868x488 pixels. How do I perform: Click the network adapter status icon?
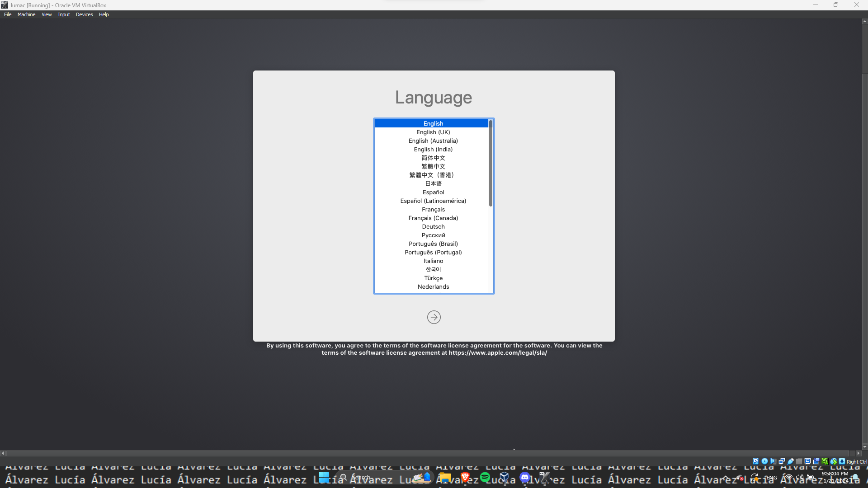point(782,461)
